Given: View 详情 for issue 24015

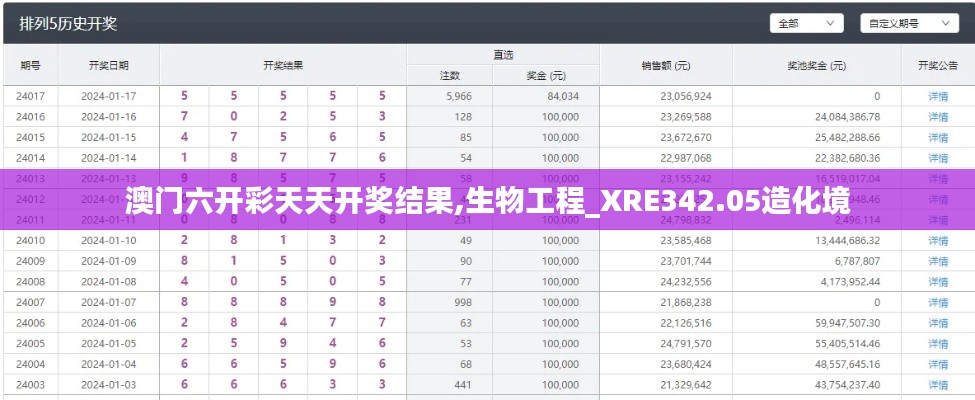Looking at the screenshot, I should (x=937, y=138).
